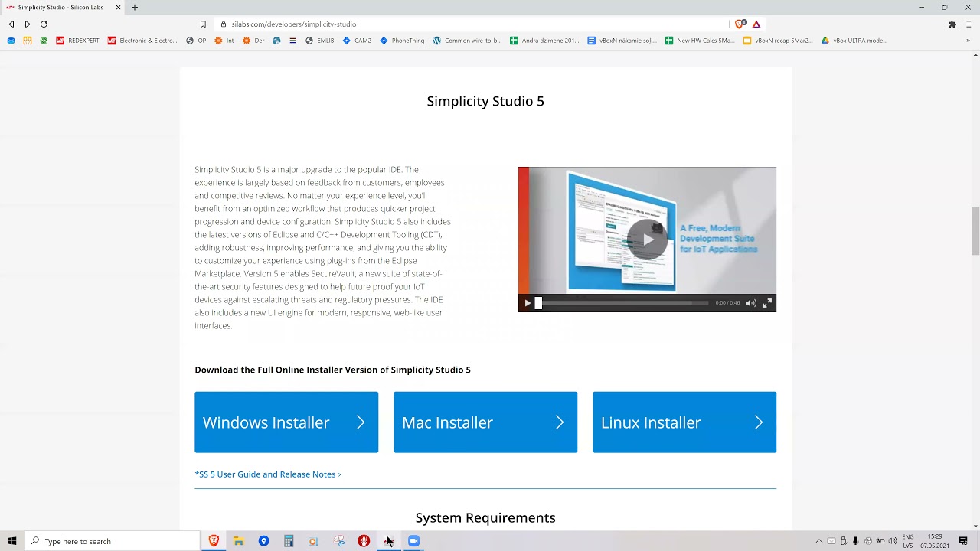Go back using browser back arrow
The width and height of the screenshot is (980, 551).
11,24
